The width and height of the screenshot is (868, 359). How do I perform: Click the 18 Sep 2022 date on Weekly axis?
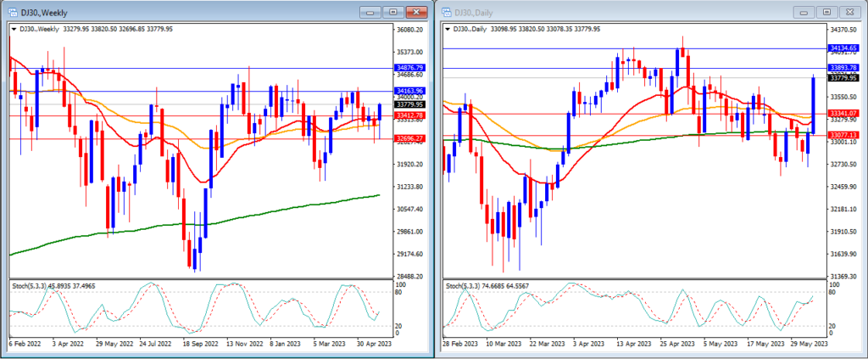(202, 344)
